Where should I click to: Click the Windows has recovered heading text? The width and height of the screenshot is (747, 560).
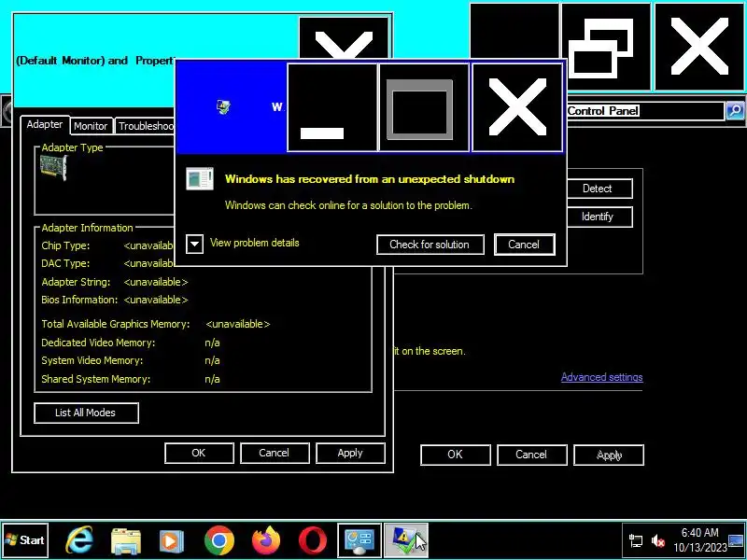[x=370, y=179]
